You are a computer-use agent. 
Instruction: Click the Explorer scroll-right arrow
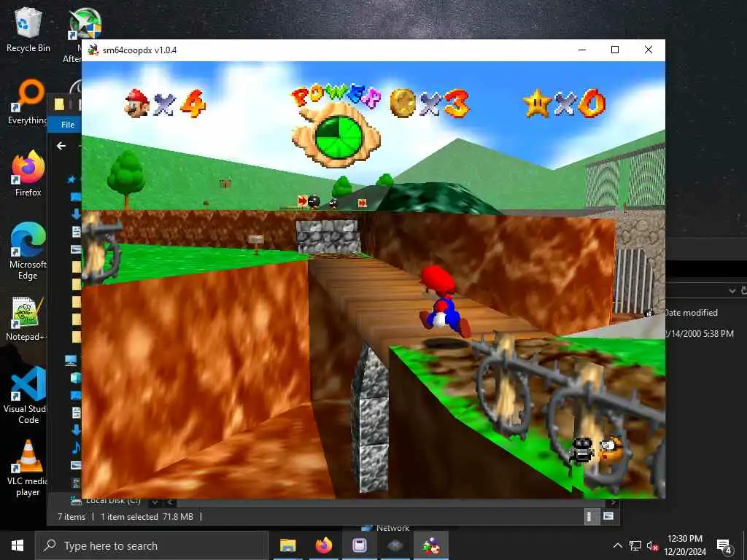[613, 502]
